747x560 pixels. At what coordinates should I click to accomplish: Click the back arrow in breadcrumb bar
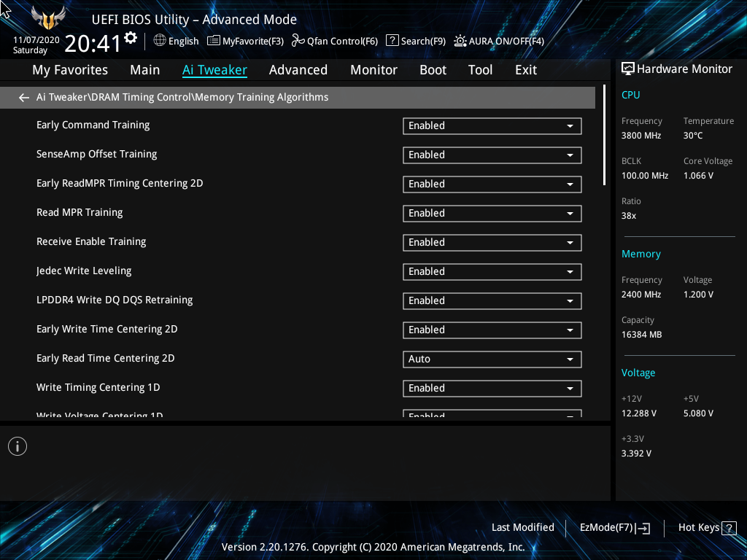(24, 98)
